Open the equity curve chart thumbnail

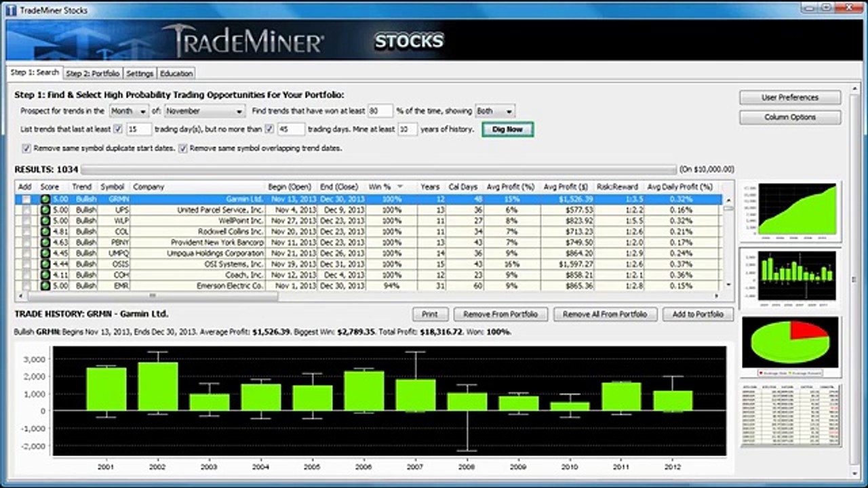coord(790,211)
